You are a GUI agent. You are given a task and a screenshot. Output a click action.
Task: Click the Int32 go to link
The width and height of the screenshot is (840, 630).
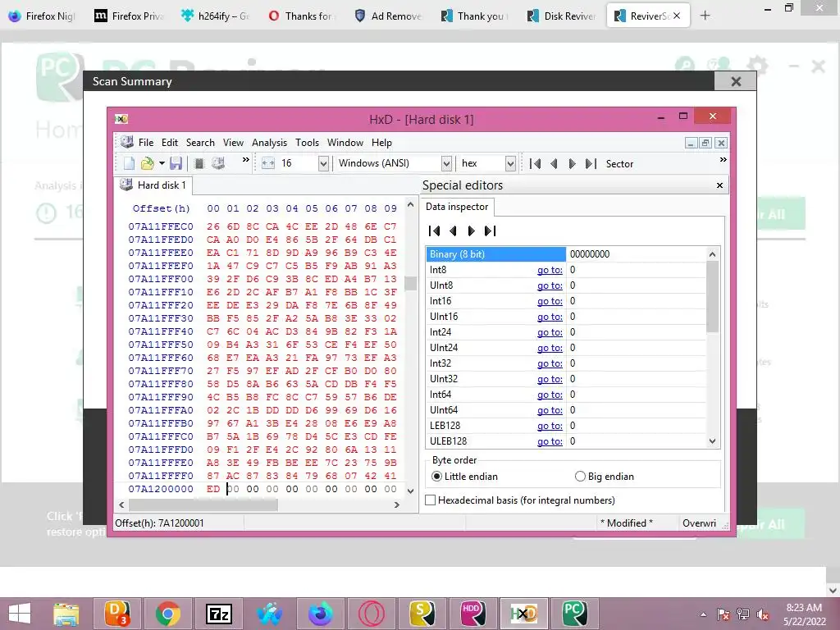[550, 363]
